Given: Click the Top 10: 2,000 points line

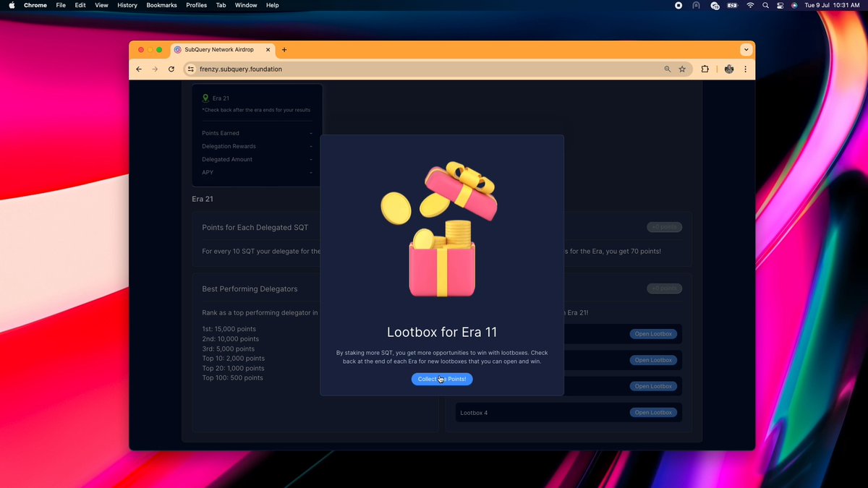Looking at the screenshot, I should (233, 359).
